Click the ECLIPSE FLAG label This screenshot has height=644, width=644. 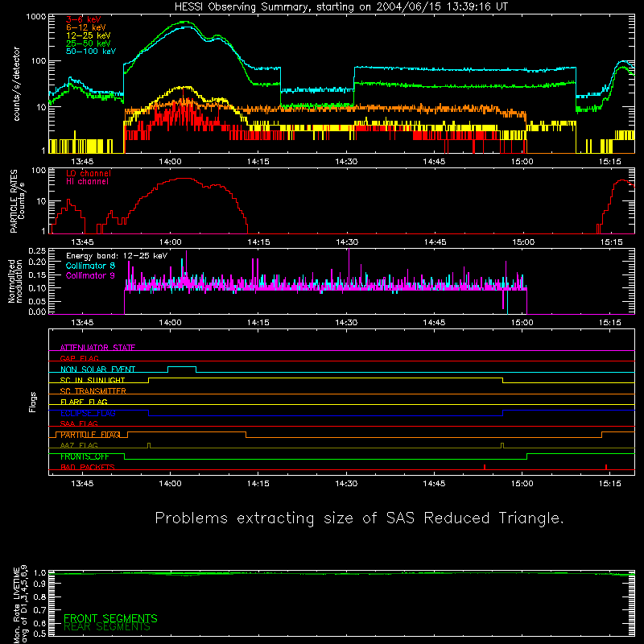pos(88,413)
